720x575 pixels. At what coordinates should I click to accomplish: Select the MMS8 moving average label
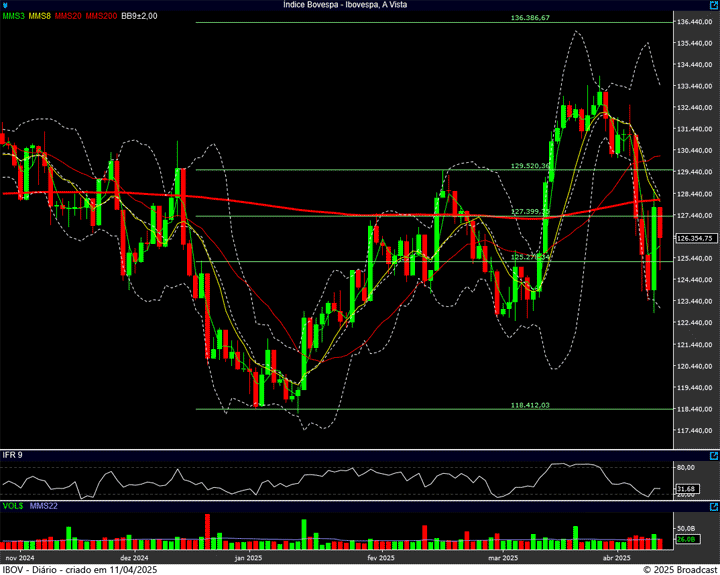(x=41, y=17)
